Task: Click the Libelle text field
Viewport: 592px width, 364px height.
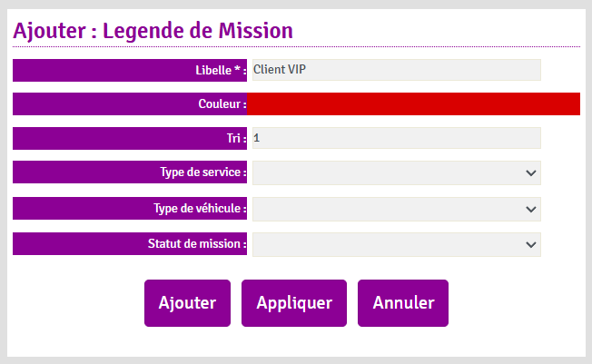Action: [396, 70]
